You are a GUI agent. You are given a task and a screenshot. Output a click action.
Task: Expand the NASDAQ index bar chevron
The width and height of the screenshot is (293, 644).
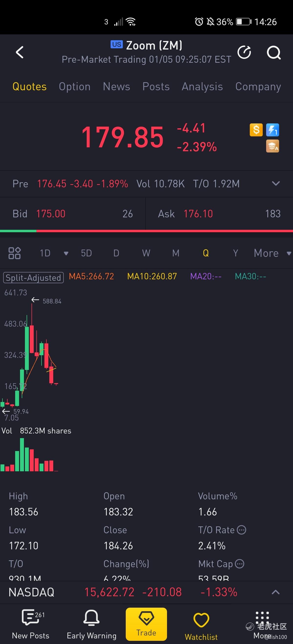coord(275,592)
